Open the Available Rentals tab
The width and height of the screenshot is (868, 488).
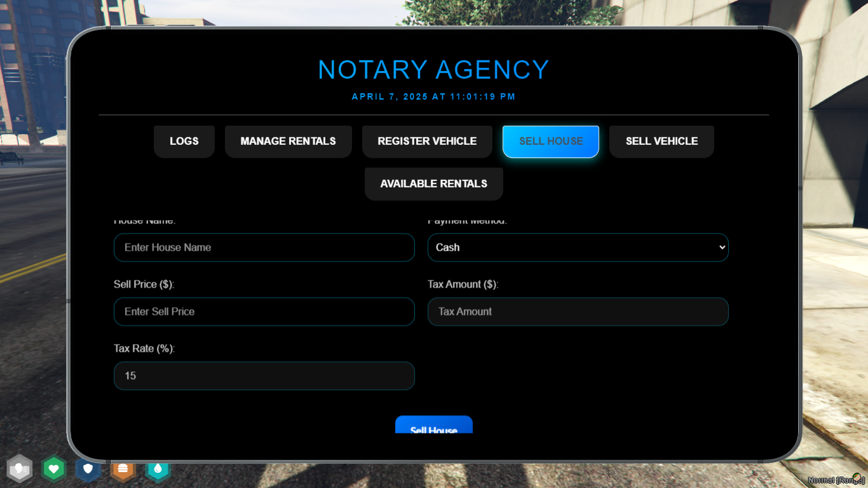pyautogui.click(x=434, y=184)
